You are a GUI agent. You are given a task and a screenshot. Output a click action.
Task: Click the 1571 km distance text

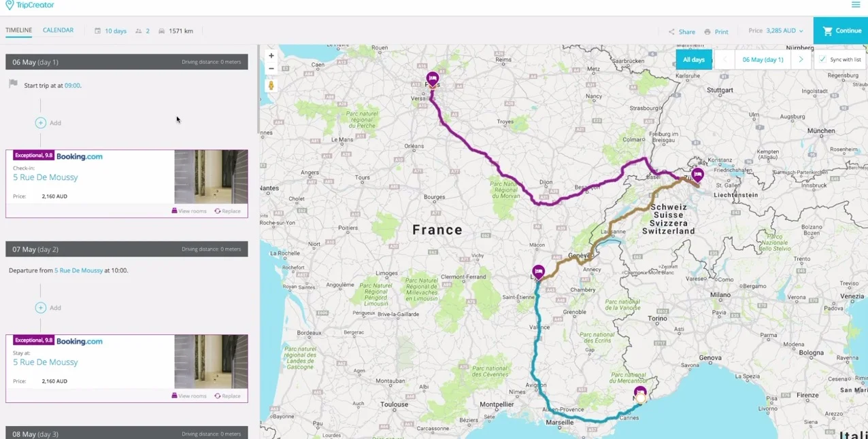tap(181, 31)
